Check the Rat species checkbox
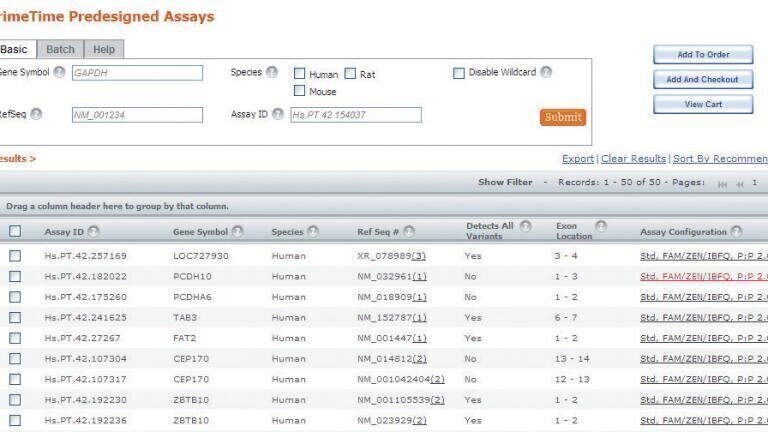The height and width of the screenshot is (432, 768). (350, 73)
